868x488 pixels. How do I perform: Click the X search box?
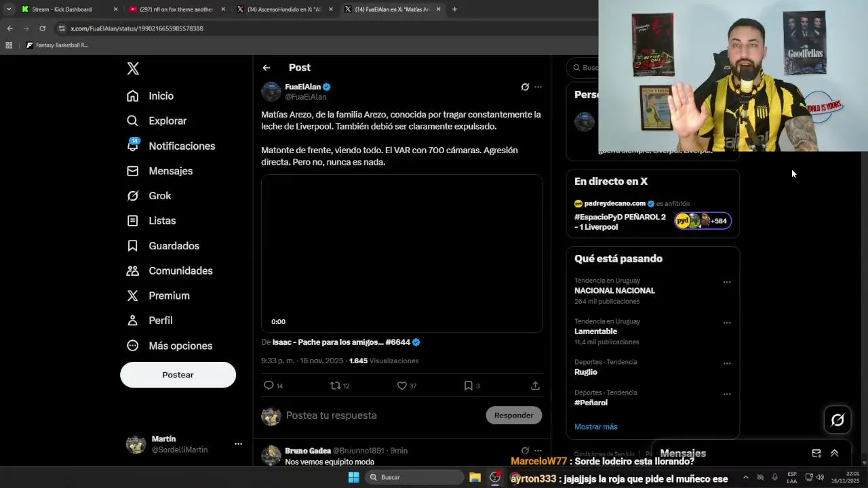(x=583, y=67)
